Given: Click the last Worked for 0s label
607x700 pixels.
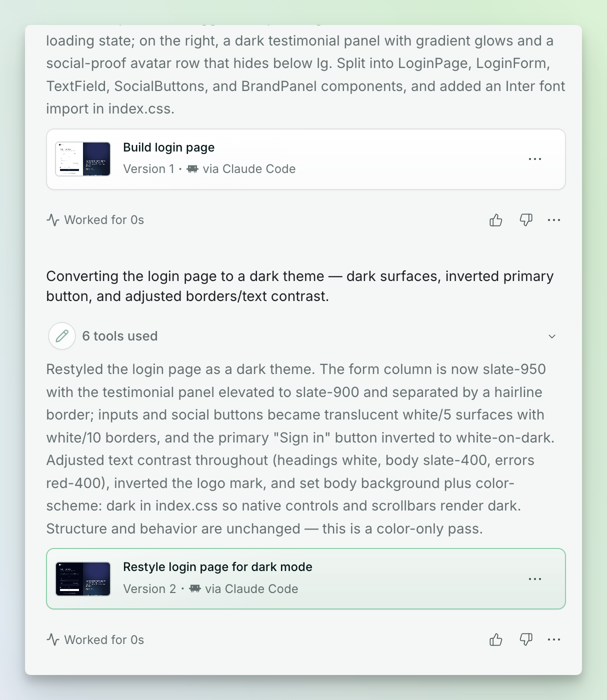Looking at the screenshot, I should (104, 639).
